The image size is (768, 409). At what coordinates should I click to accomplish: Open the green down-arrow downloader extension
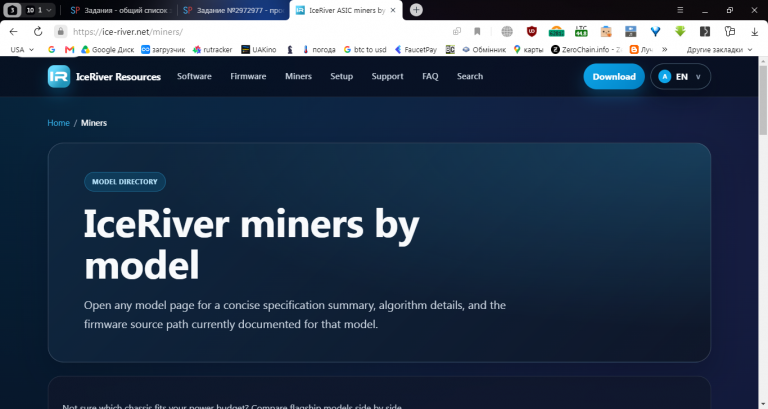pos(680,31)
